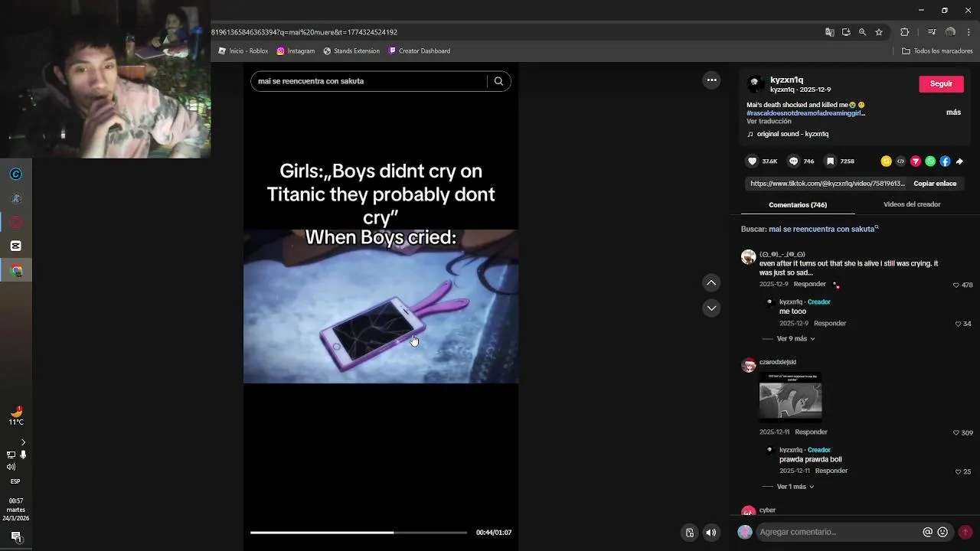Mute the video with the speaker icon
Screen dimensions: 980x551
[711, 533]
